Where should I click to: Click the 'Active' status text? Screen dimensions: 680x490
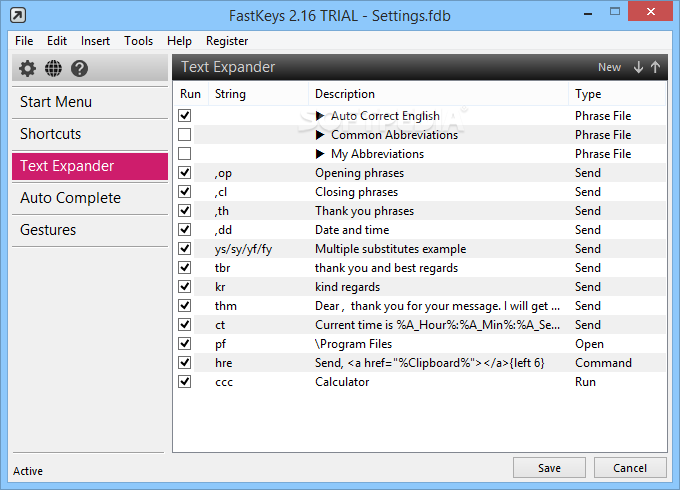click(28, 471)
